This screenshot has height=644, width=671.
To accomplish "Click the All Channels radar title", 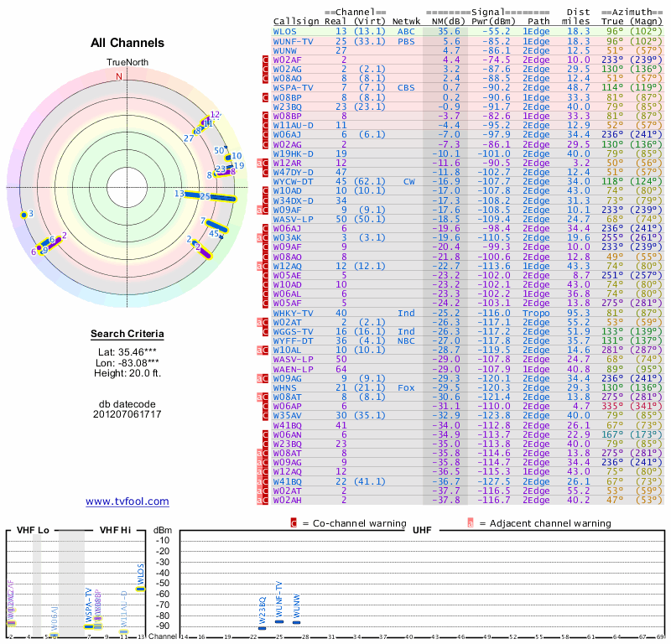I will (127, 43).
